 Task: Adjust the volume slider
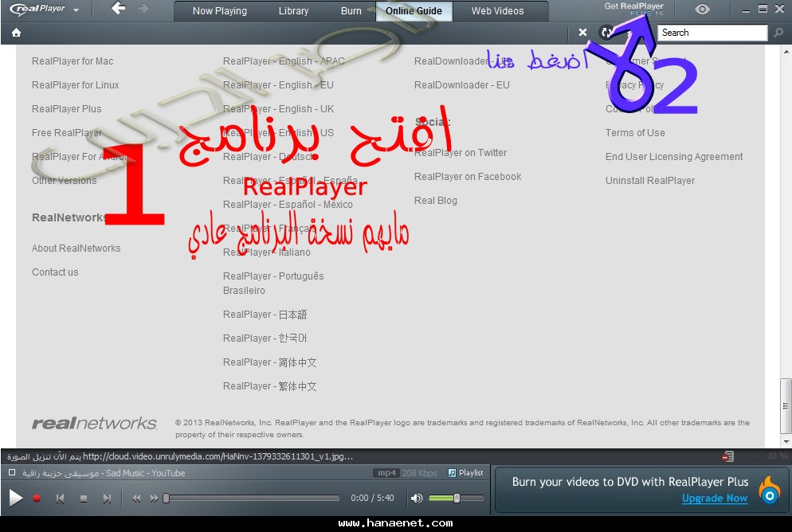coord(457,499)
